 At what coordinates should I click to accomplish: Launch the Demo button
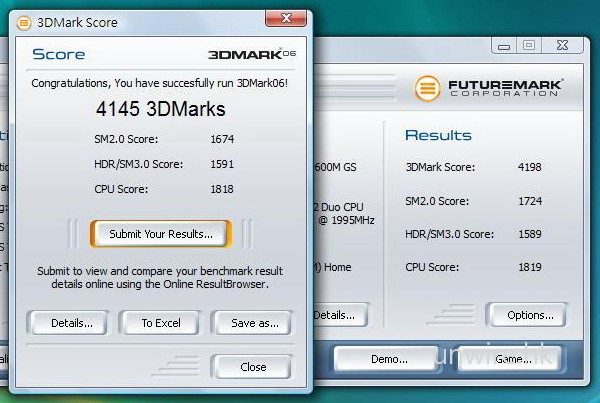pyautogui.click(x=388, y=358)
